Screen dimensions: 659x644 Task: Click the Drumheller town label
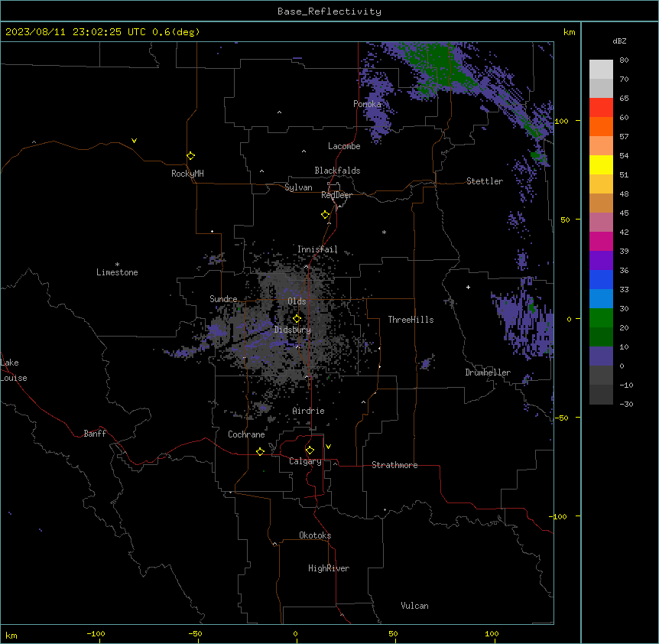coord(488,372)
